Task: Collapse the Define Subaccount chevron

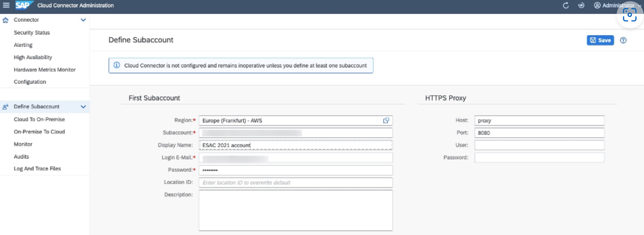Action: 83,107
